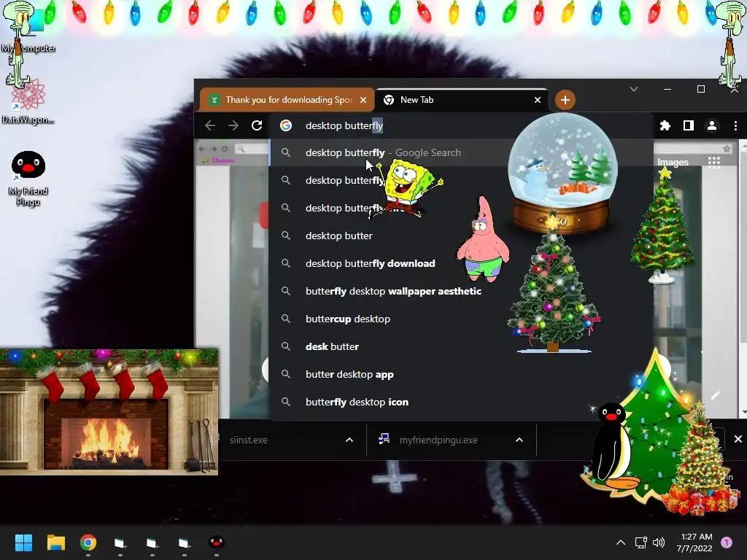Click the Patrick Star desktop character
Image resolution: width=747 pixels, height=560 pixels.
tap(483, 239)
